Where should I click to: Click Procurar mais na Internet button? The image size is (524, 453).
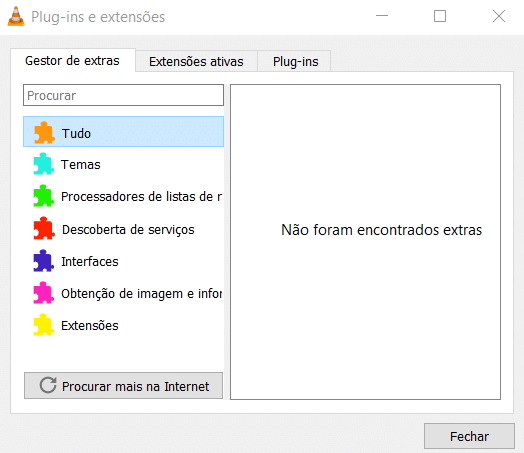(x=123, y=386)
